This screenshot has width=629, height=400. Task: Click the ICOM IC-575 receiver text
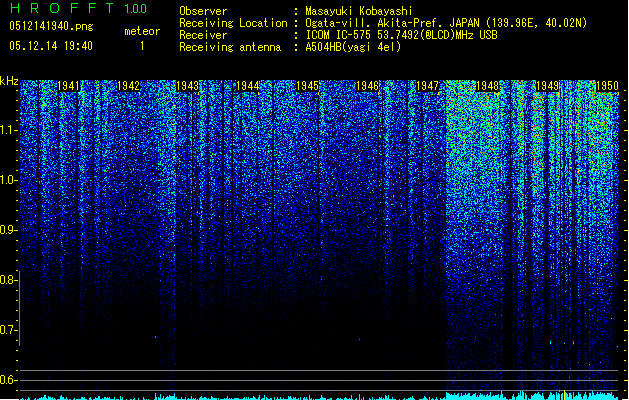401,35
